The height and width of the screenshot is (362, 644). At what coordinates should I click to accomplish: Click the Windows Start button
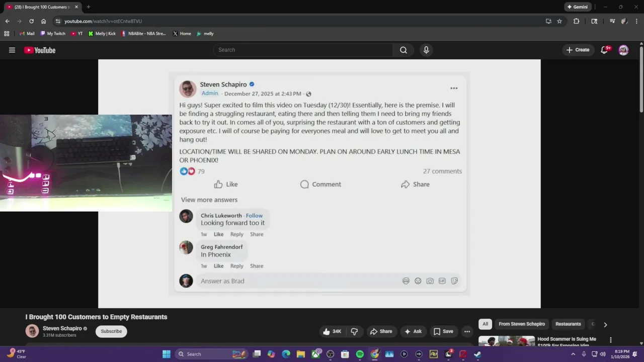(166, 354)
